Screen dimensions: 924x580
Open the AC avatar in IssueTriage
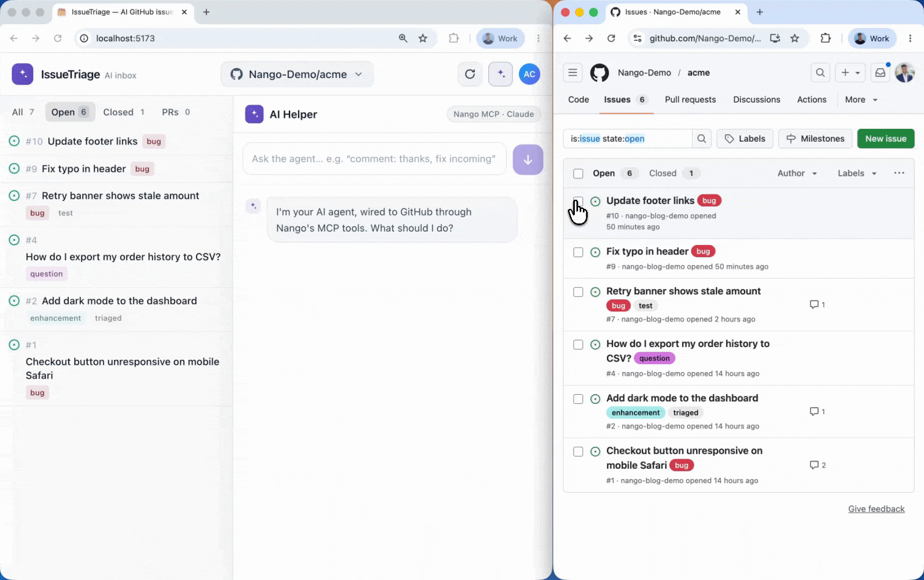coord(529,74)
